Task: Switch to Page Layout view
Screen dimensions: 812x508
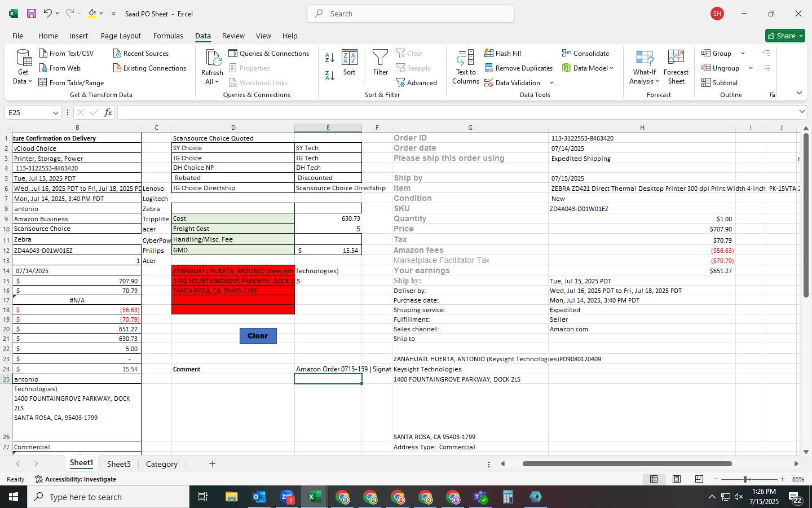Action: pos(677,479)
